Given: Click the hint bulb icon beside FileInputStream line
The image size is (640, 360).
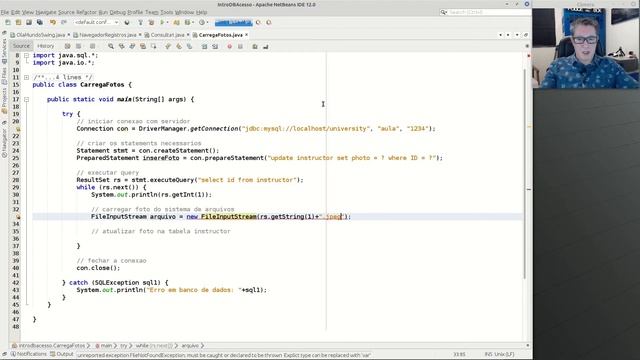Looking at the screenshot, I should pyautogui.click(x=18, y=217).
